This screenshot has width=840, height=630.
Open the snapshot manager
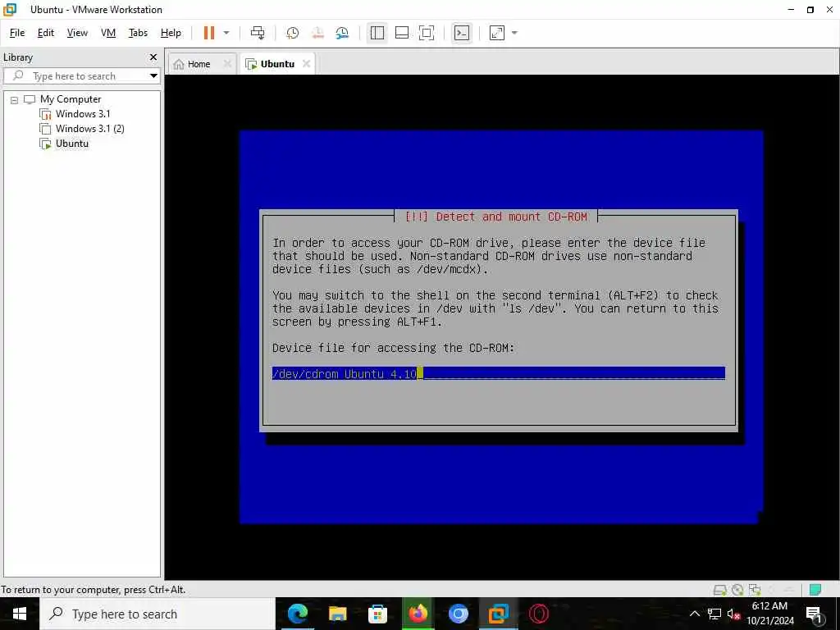click(342, 33)
